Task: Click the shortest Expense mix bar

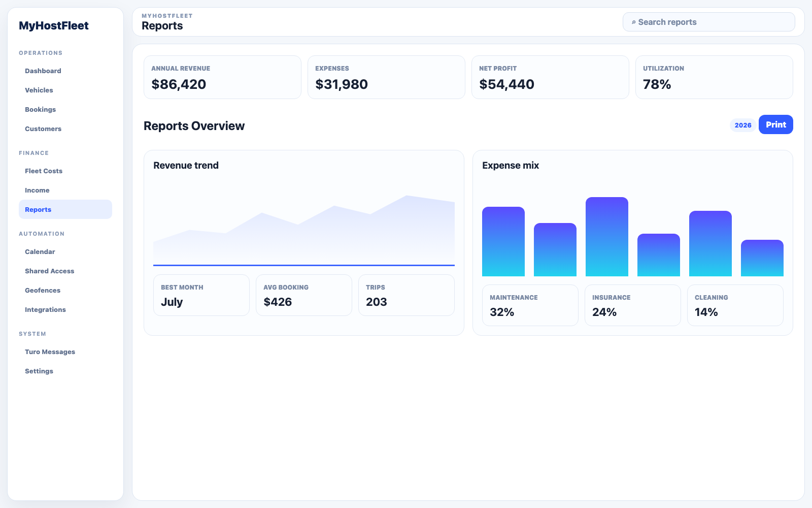Action: (762, 258)
